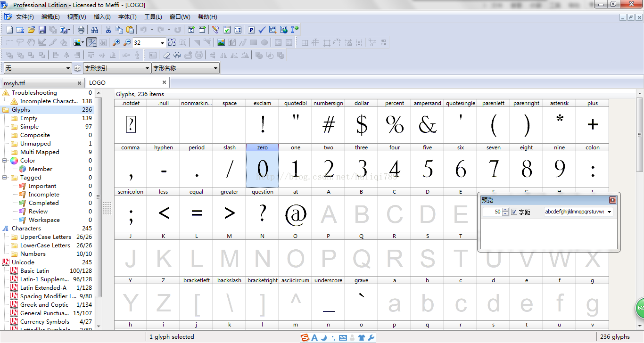Increase preview size with spinner up arrow
This screenshot has width=644, height=343.
pos(505,210)
